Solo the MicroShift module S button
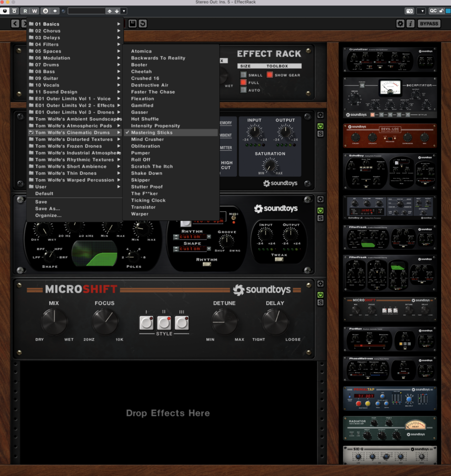This screenshot has height=476, width=451. 320,303
